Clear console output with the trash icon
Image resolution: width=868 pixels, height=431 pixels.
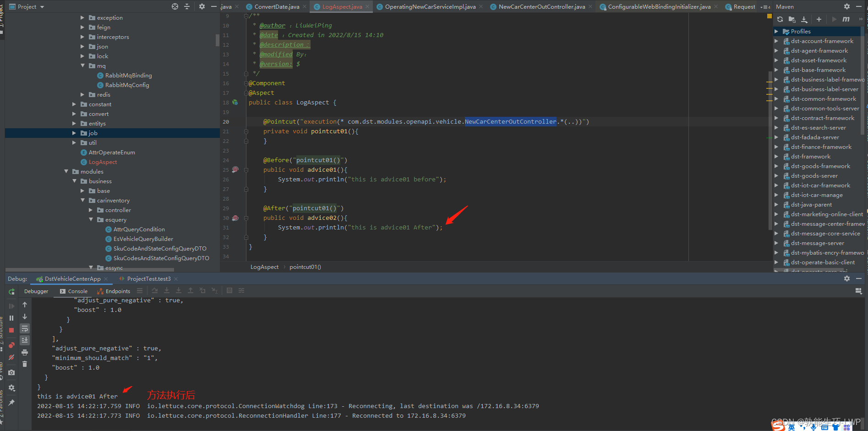[25, 364]
